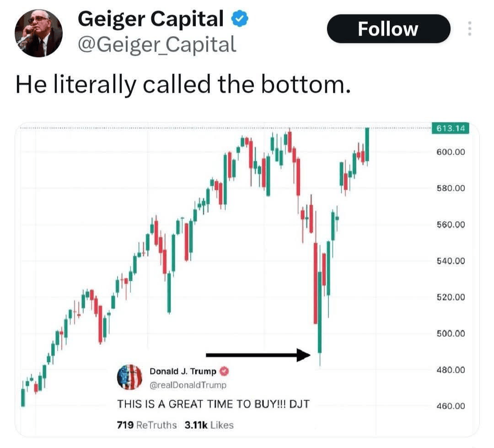
Task: Follow Geiger Capital
Action: pyautogui.click(x=388, y=29)
